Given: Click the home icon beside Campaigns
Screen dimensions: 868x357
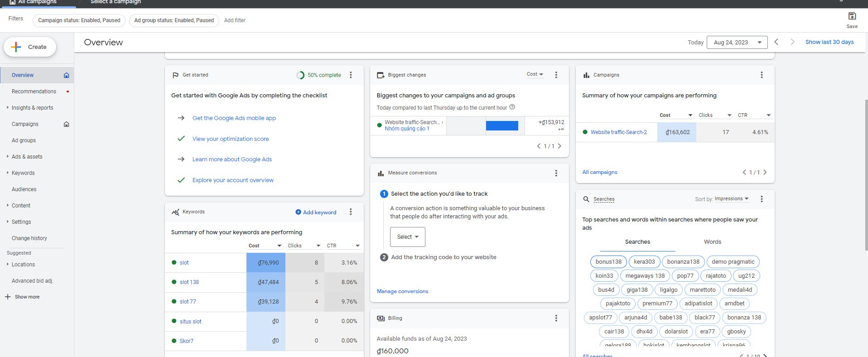Looking at the screenshot, I should click(67, 124).
